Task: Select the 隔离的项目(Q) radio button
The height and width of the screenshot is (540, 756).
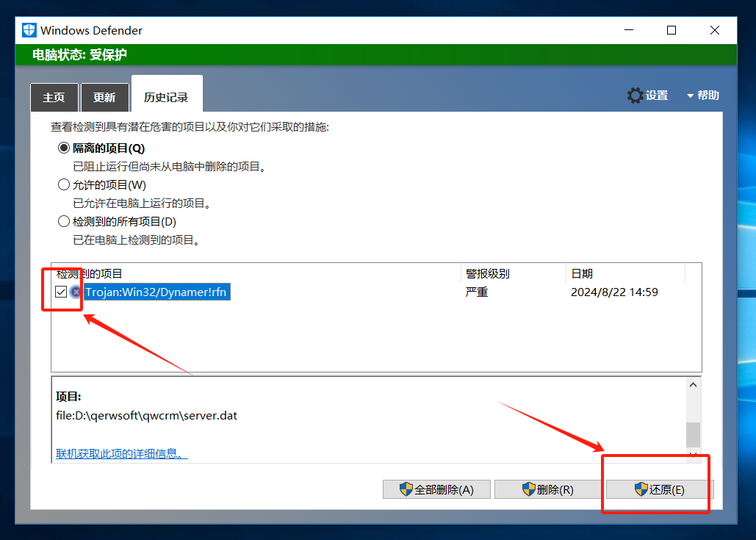Action: click(x=64, y=148)
